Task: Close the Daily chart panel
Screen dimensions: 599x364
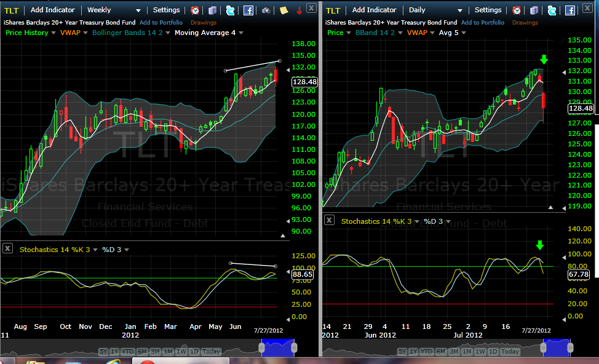Action: coord(587,7)
